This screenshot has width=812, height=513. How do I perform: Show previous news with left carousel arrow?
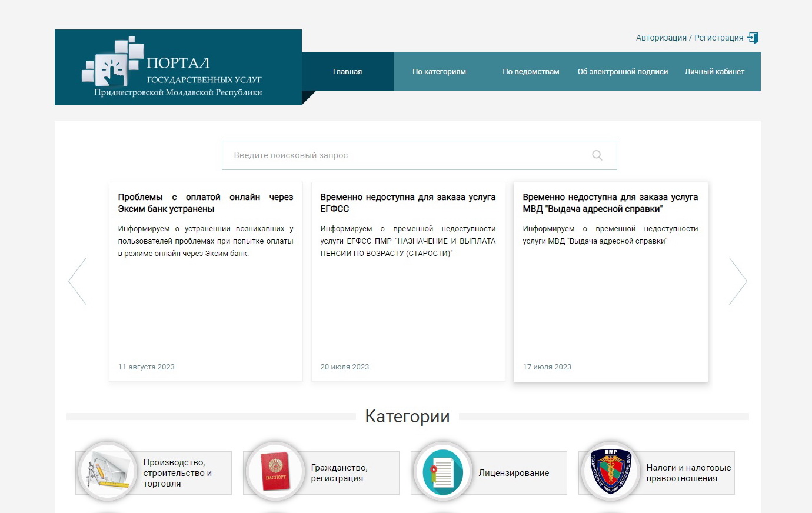(78, 281)
